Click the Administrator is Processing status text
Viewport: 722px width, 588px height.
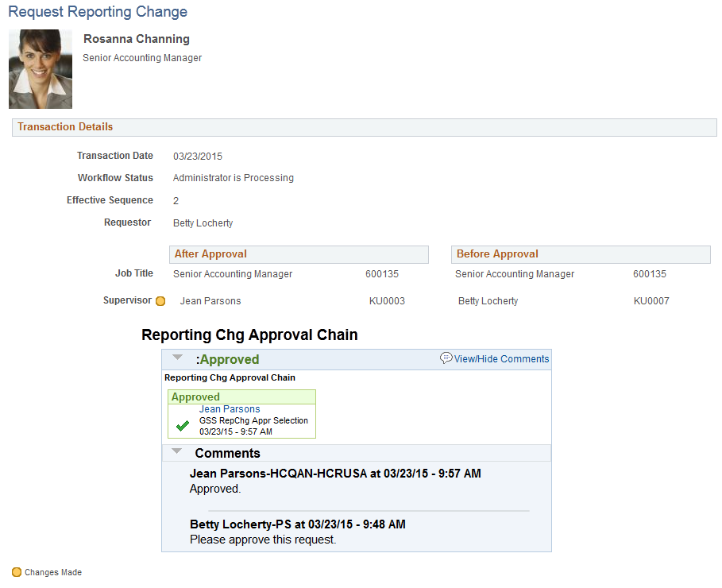click(233, 178)
